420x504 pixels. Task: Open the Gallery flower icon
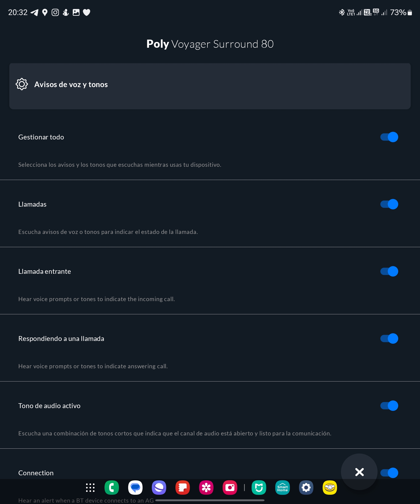point(206,488)
